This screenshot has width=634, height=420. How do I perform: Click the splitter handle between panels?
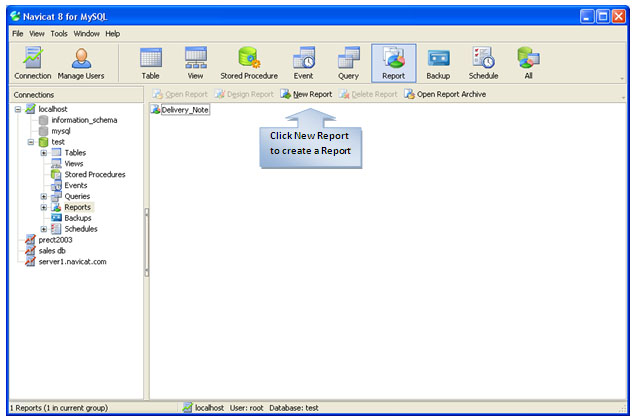pos(146,243)
